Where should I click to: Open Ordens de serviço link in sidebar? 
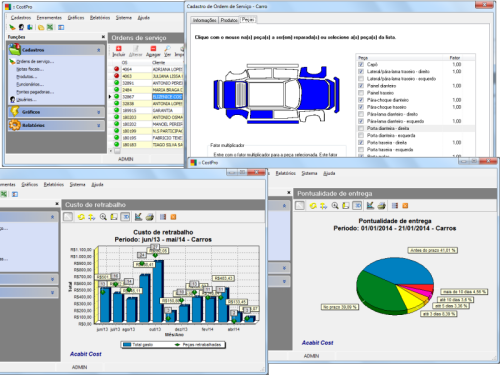pos(35,61)
